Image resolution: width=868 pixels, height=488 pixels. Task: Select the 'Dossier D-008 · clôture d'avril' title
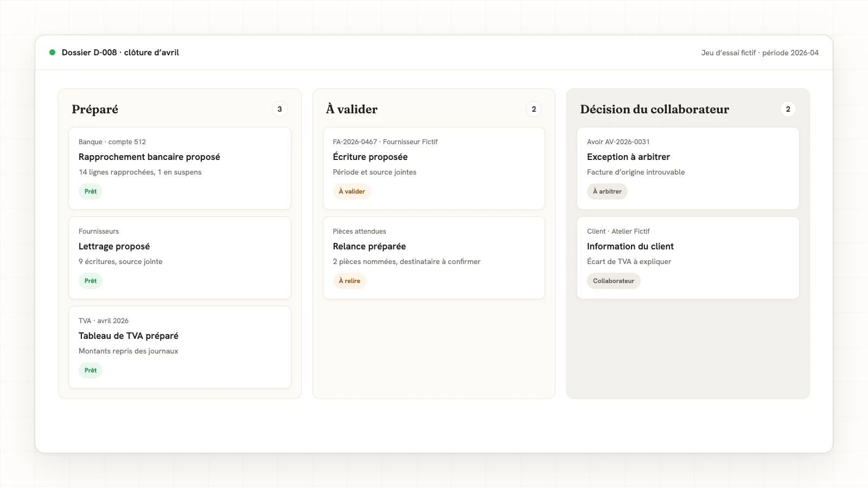point(120,53)
